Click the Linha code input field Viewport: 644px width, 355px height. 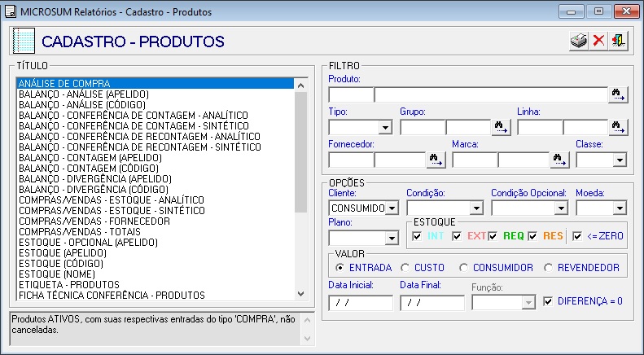click(x=540, y=127)
